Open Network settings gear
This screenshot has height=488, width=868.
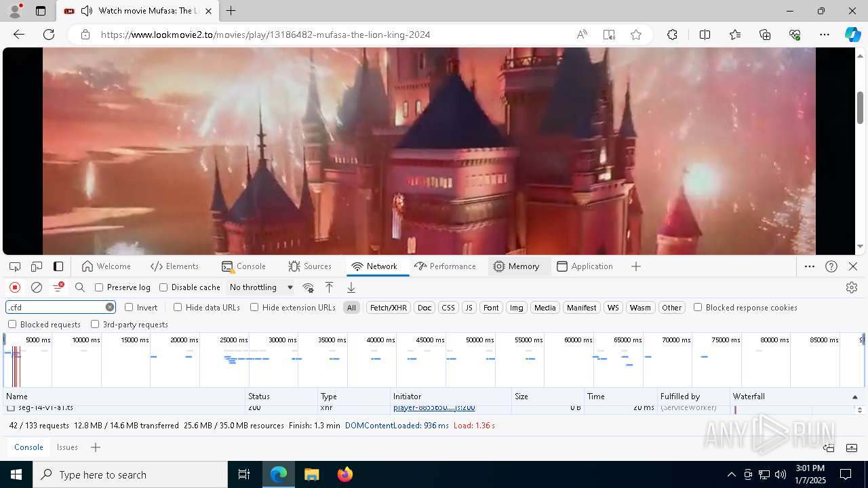click(852, 287)
